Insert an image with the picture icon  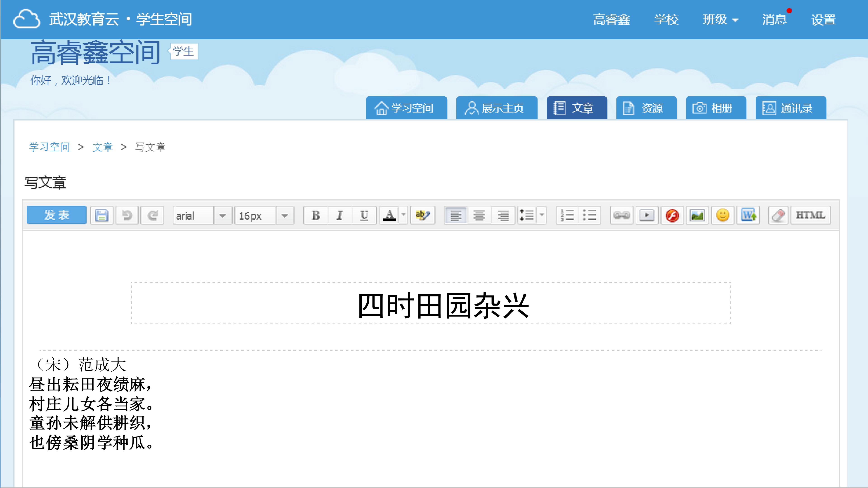[697, 215]
